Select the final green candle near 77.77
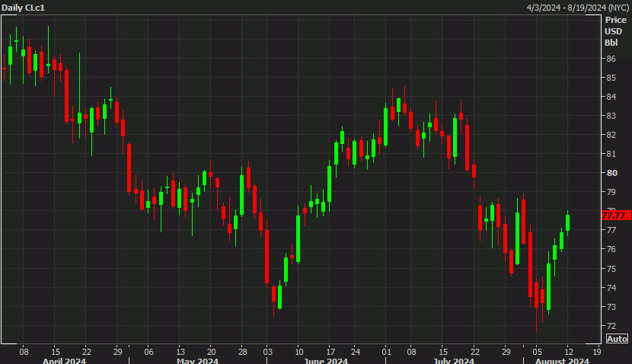 (x=567, y=222)
